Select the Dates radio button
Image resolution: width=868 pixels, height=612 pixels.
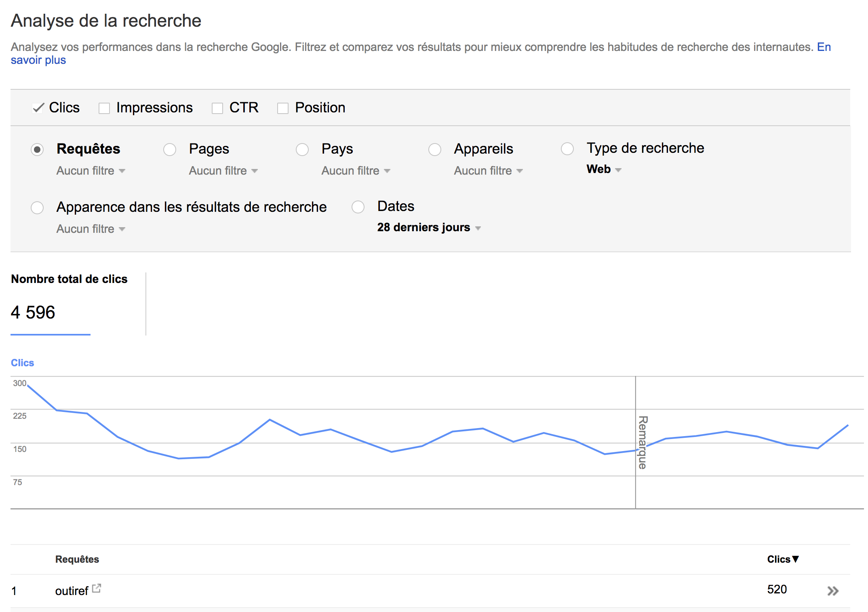click(358, 207)
